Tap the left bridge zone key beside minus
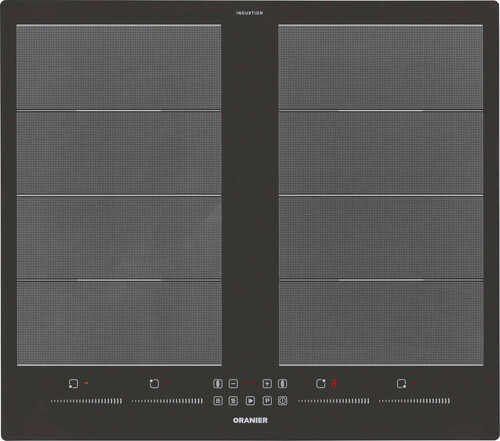This screenshot has width=500, height=441. point(218,384)
